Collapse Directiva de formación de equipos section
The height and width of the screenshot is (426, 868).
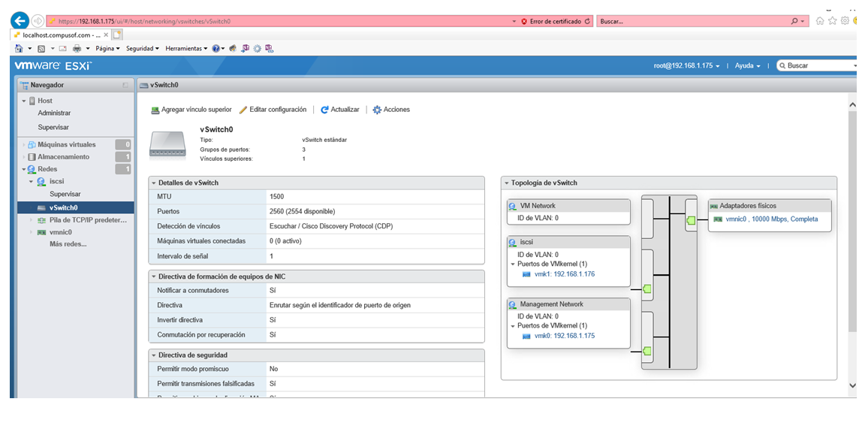(x=154, y=276)
